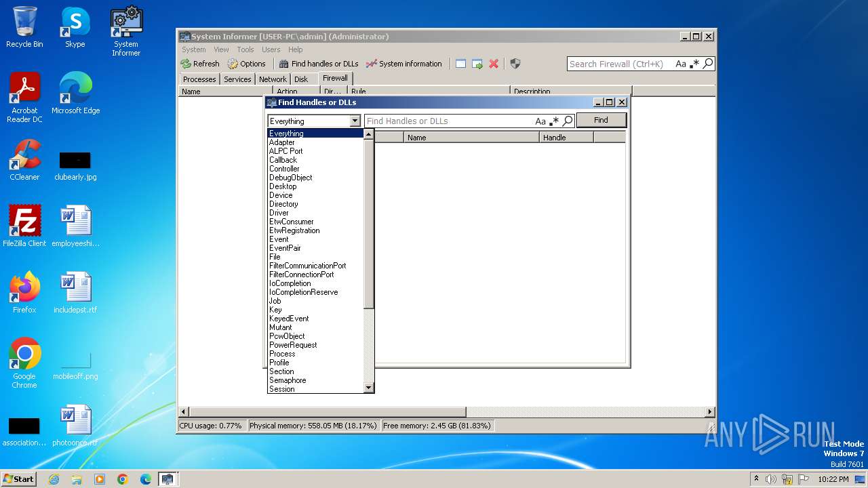Click the volume icon in system tray
The width and height of the screenshot is (868, 488).
pos(771,479)
